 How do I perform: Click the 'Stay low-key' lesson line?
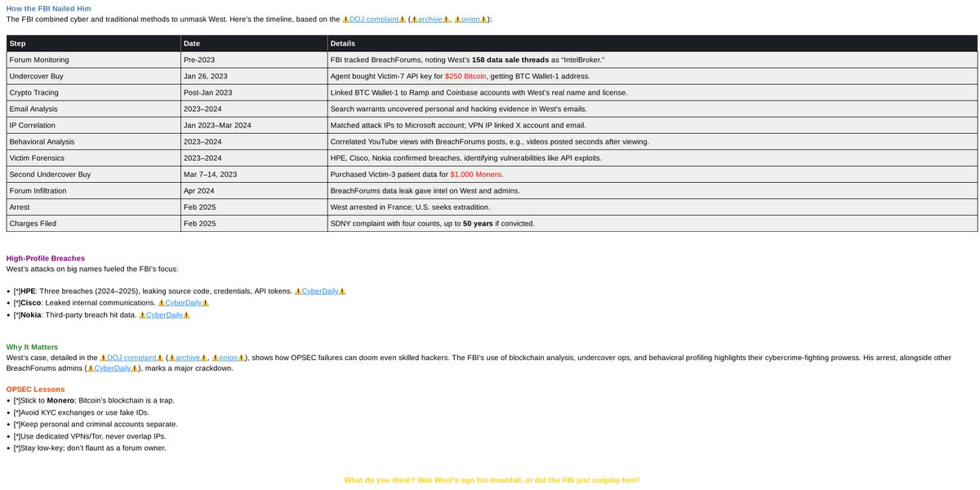point(90,448)
